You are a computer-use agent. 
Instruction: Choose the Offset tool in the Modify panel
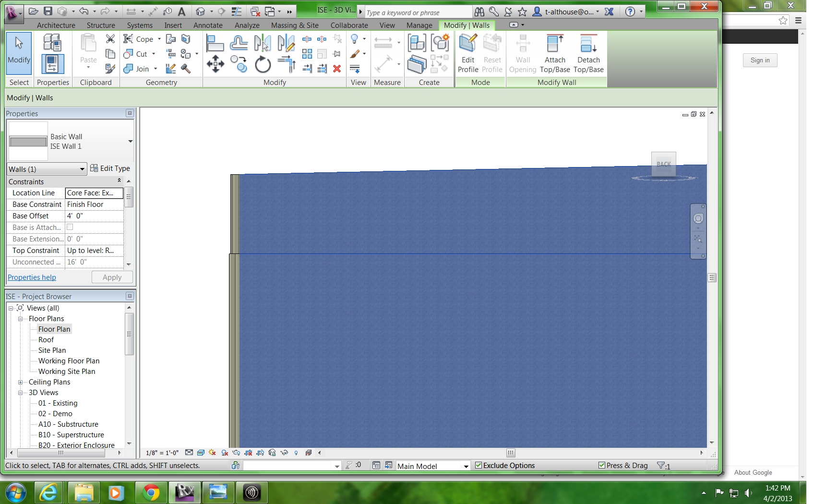click(x=239, y=43)
